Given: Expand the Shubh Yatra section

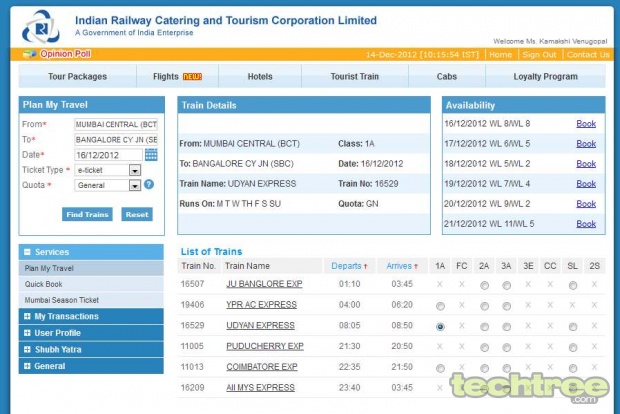Looking at the screenshot, I should [x=91, y=350].
